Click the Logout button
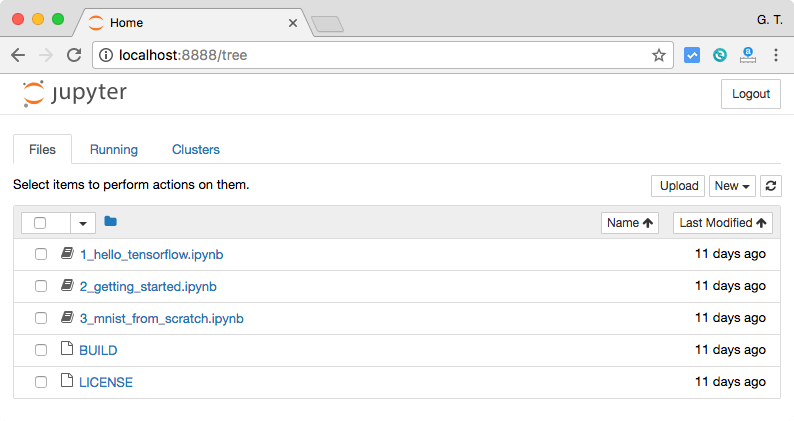 750,94
